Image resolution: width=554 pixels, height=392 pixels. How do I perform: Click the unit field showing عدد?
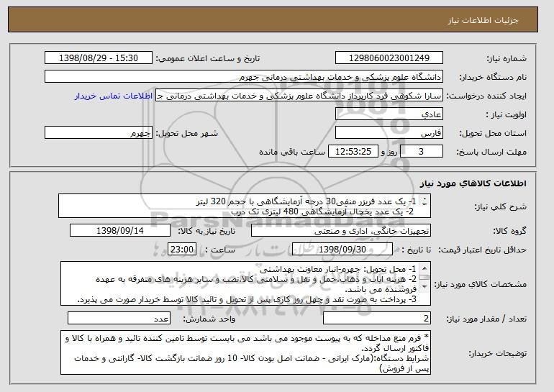119,318
